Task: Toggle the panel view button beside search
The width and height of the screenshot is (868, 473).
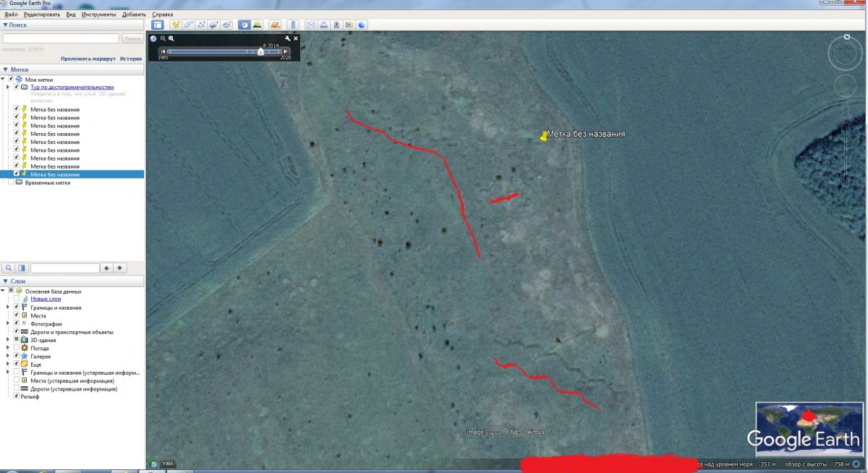Action: (22, 268)
